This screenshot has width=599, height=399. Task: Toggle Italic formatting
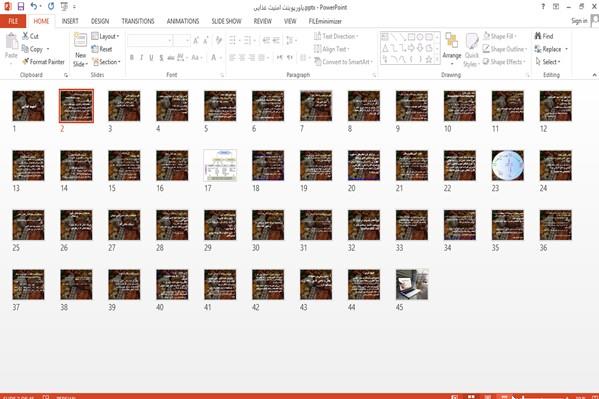tap(141, 58)
